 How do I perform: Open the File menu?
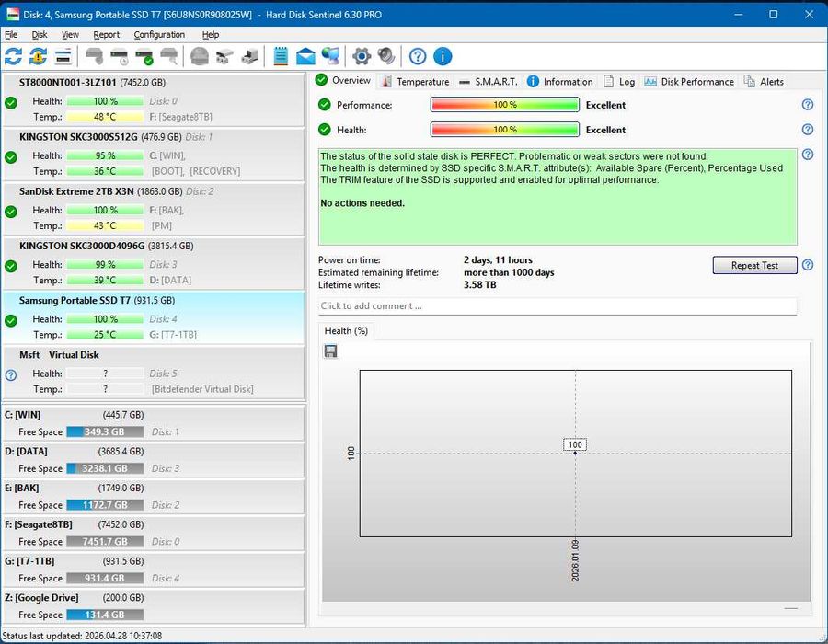11,34
